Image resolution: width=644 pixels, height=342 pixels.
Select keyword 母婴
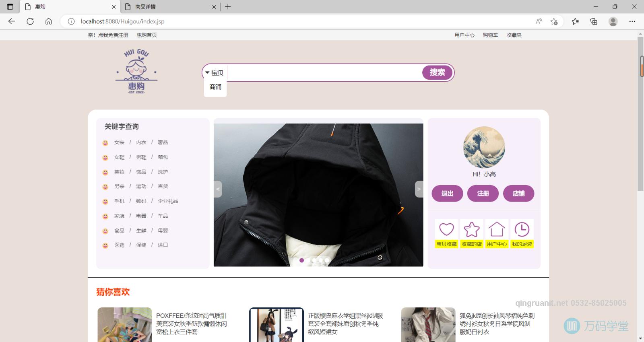163,231
